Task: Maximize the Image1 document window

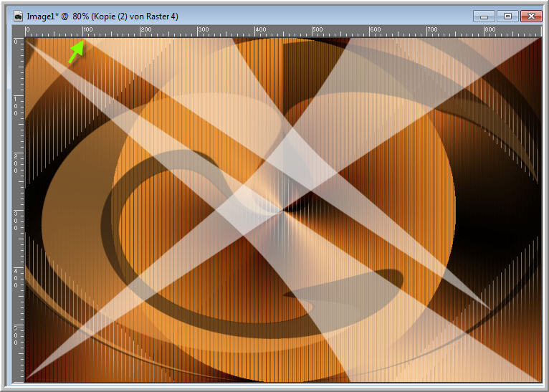Action: click(x=507, y=16)
